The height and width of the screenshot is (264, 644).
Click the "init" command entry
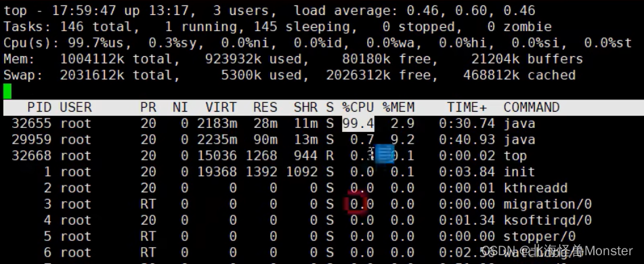pyautogui.click(x=519, y=172)
